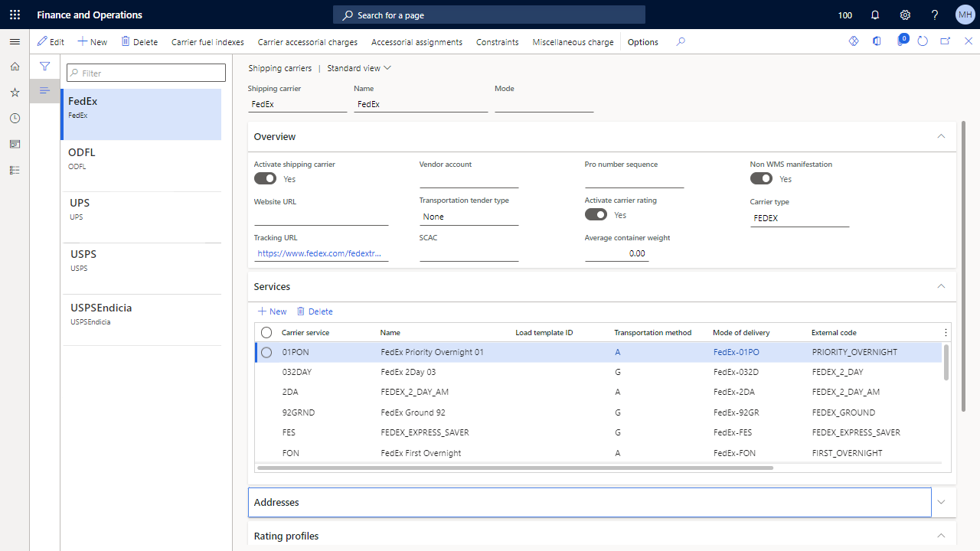
Task: Click the FedEx Ground 92 cell
Action: pos(413,412)
